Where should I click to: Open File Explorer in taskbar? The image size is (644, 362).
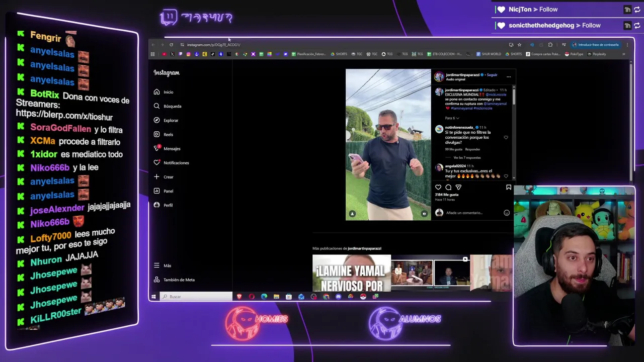tap(276, 297)
